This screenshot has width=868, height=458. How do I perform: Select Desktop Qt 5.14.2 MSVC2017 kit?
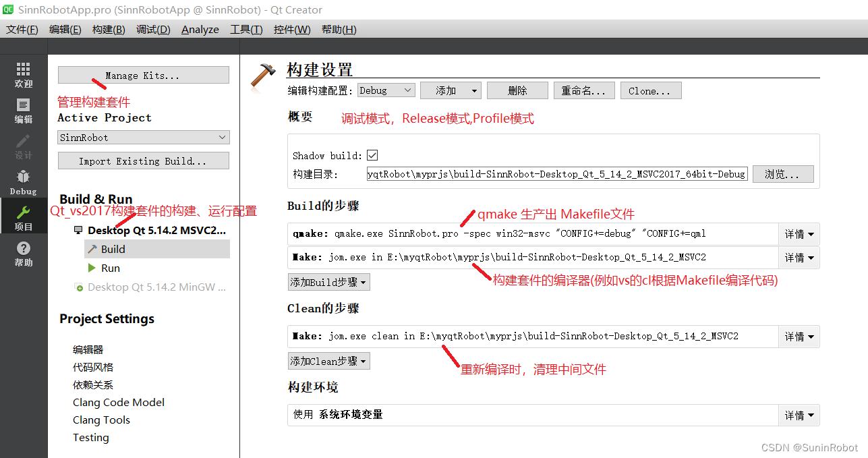(x=151, y=230)
